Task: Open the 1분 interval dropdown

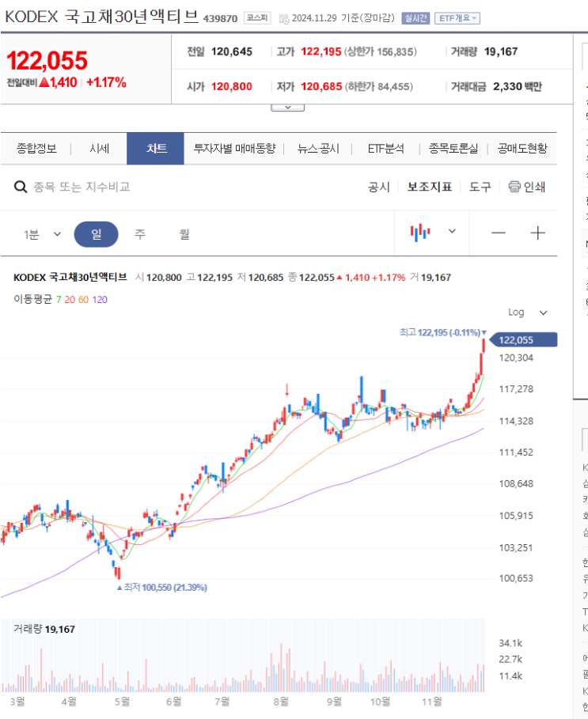Action: tap(42, 234)
